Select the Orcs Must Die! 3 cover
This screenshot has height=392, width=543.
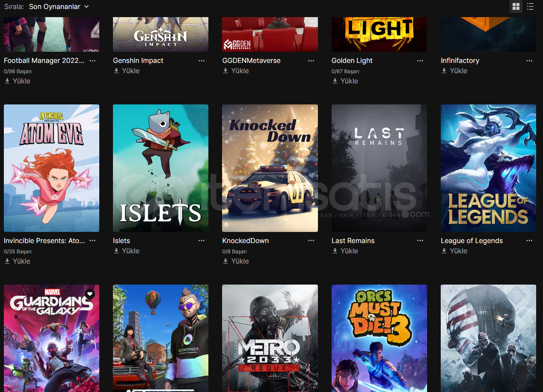coord(379,338)
